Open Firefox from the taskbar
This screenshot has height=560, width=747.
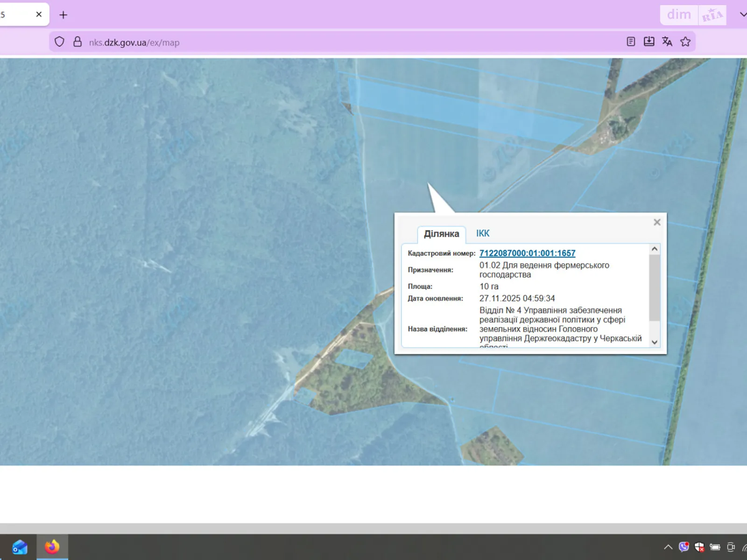[x=52, y=547]
